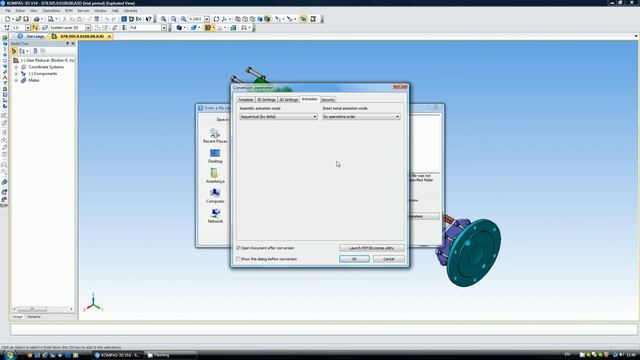Click the Zoom In magnifier icon
640x360 pixels.
(163, 19)
